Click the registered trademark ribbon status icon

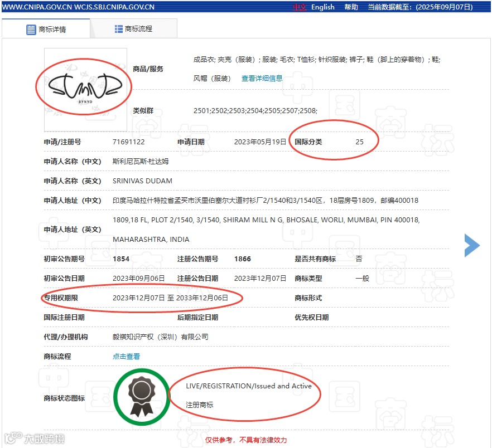point(142,397)
